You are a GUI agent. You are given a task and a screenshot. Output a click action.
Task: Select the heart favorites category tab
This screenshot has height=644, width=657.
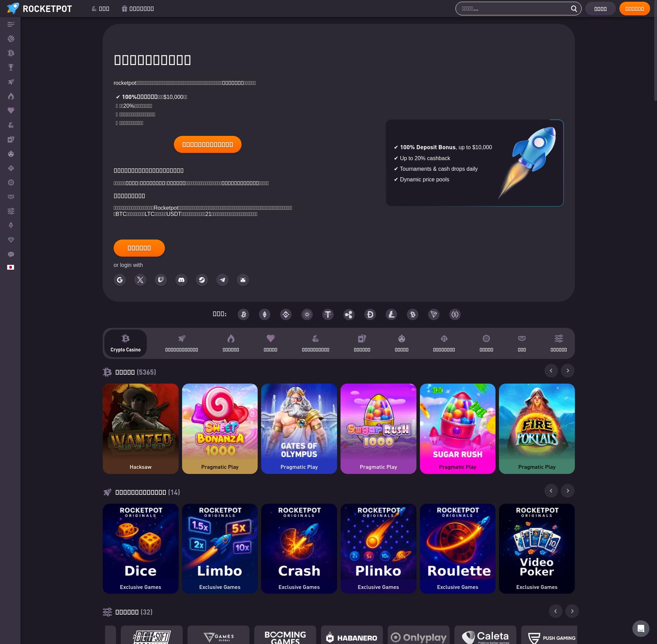(x=270, y=343)
